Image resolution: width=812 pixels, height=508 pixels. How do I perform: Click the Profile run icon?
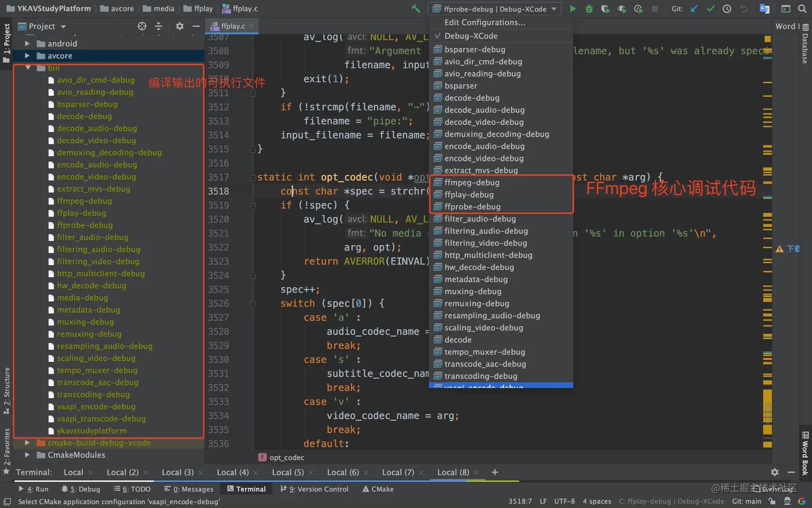[x=622, y=9]
